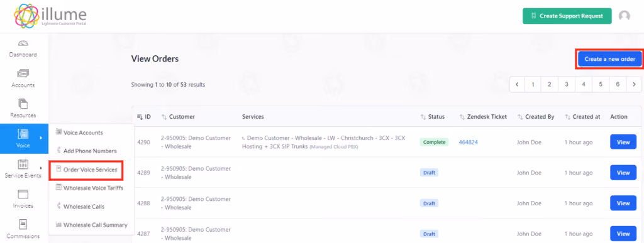Open the Invoices sidebar icon
The height and width of the screenshot is (243, 644).
click(x=23, y=194)
